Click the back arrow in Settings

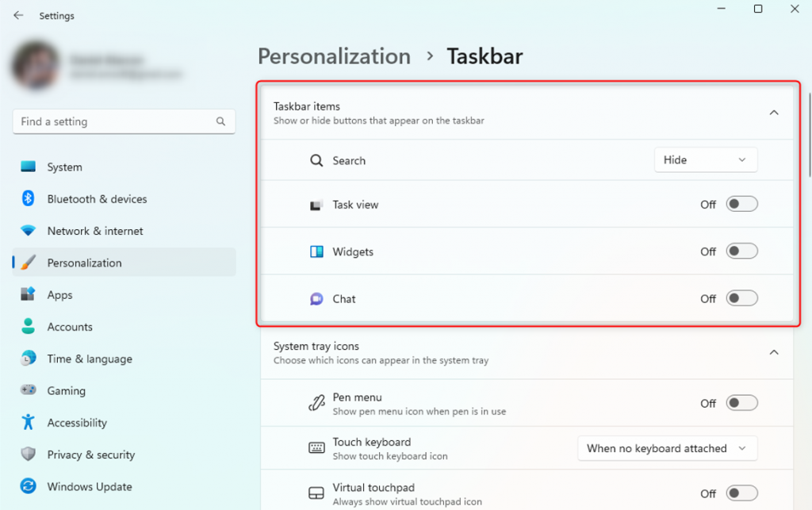click(x=19, y=16)
